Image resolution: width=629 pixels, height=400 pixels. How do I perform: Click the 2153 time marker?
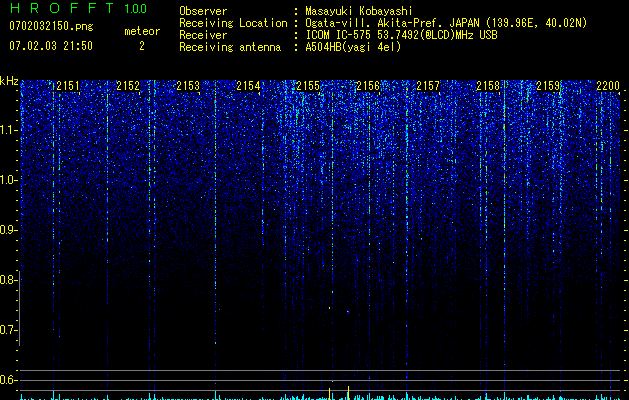point(188,86)
